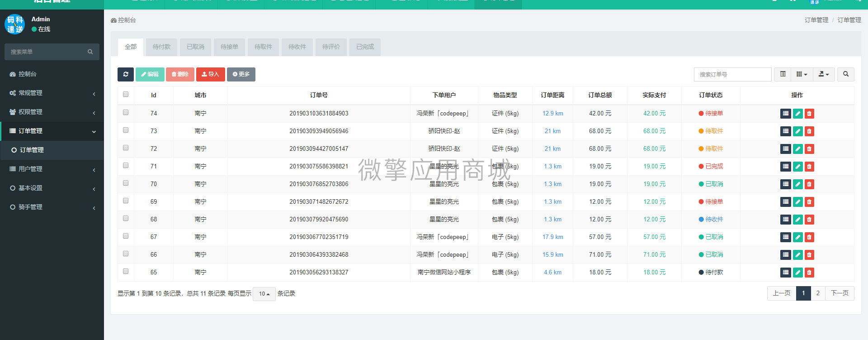Open details of order 65
The height and width of the screenshot is (340, 868).
[x=786, y=273]
